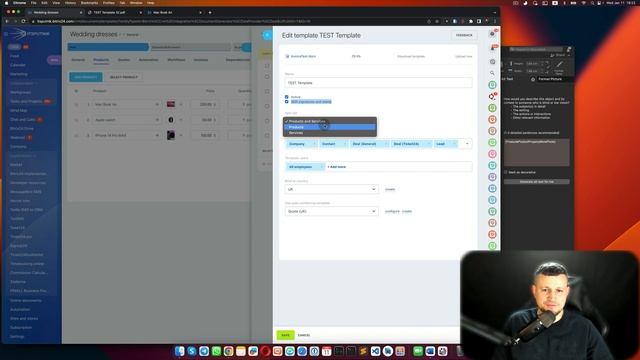The image size is (640, 360).
Task: Remove the All employees tag
Action: tap(321, 167)
